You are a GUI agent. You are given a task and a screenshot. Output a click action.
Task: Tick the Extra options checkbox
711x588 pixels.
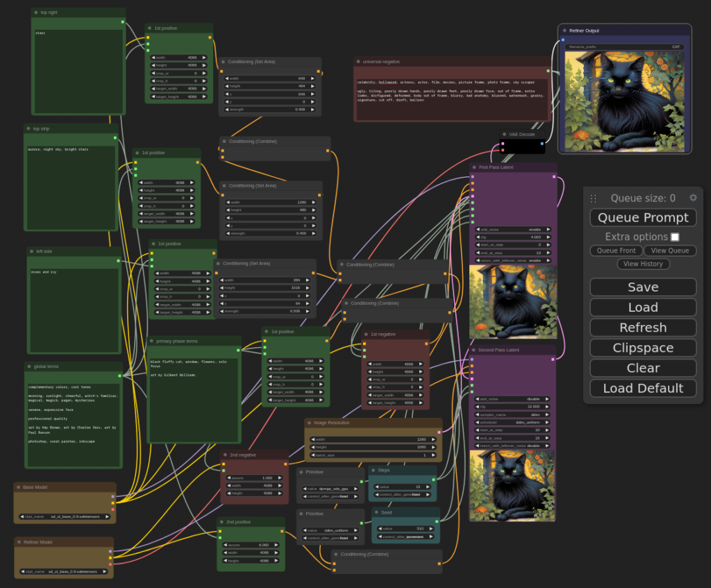[x=675, y=237]
